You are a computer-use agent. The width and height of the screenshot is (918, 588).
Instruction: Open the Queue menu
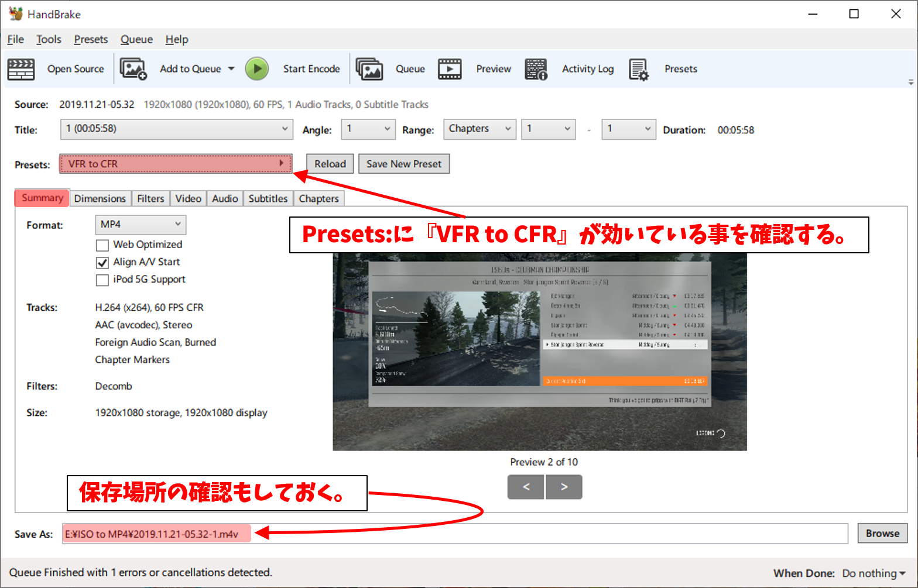click(x=136, y=39)
